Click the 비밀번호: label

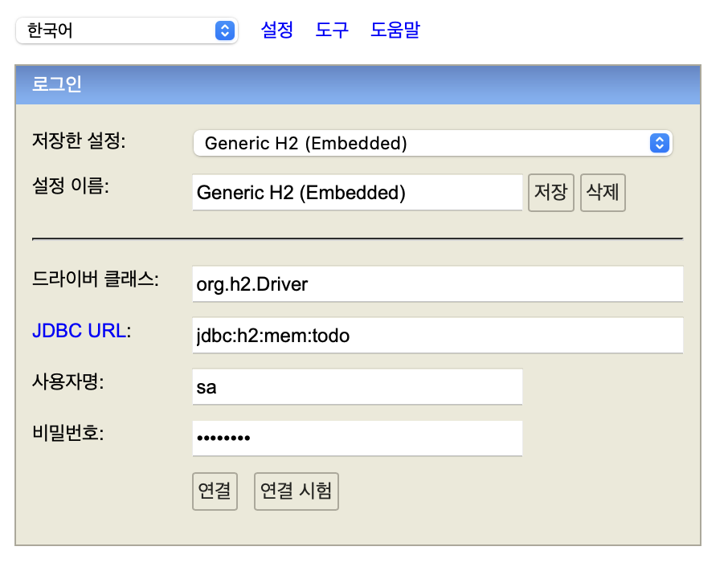click(x=67, y=434)
